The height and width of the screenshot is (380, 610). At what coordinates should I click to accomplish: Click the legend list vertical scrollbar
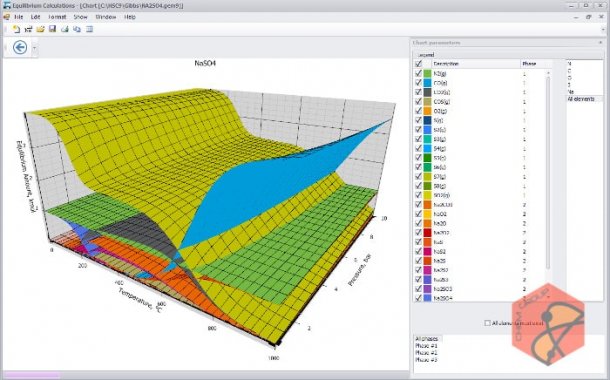coord(548,171)
